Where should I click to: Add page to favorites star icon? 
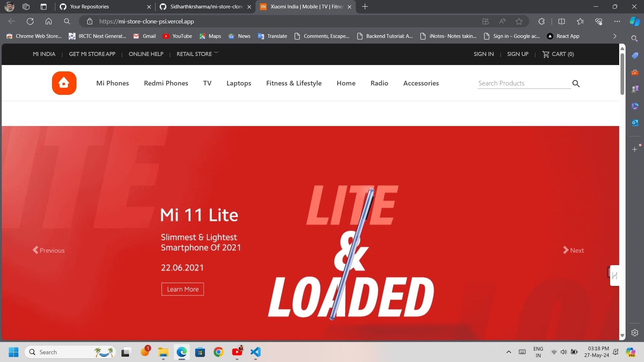(x=519, y=21)
